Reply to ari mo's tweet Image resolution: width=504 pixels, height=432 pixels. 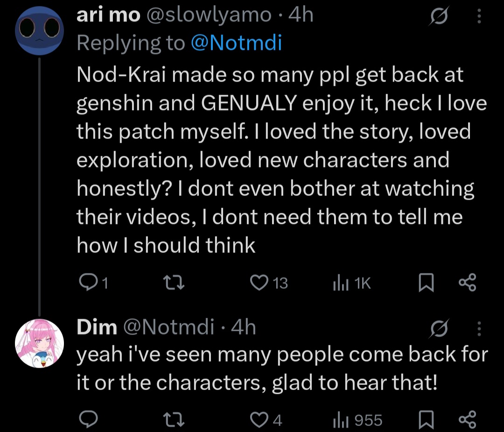point(93,283)
